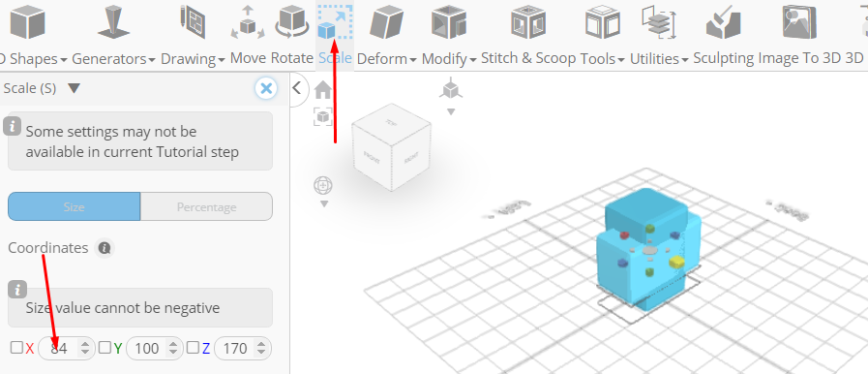The width and height of the screenshot is (868, 374).
Task: Open the 3D Shapes cube icon
Action: click(x=27, y=22)
